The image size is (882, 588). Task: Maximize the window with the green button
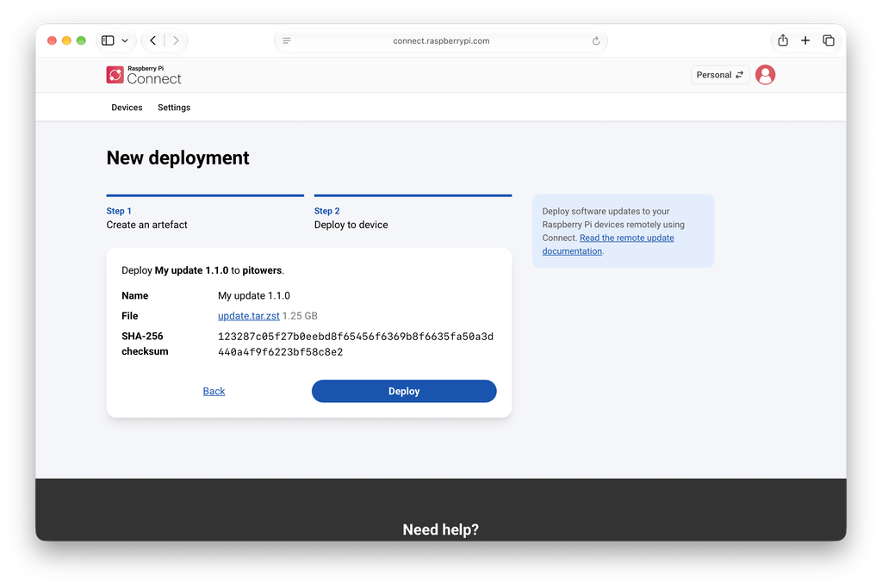[81, 40]
